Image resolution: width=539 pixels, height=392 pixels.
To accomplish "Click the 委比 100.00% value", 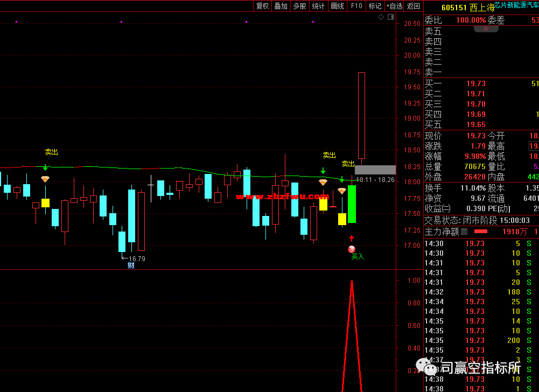I will [x=471, y=20].
